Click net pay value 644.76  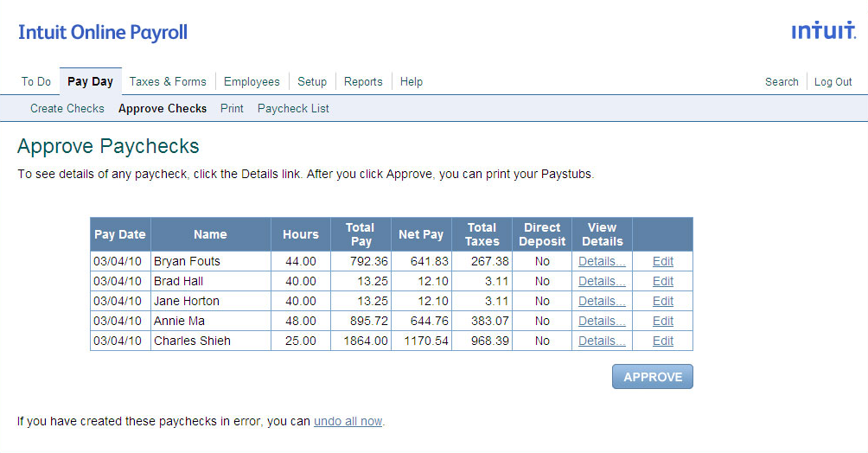(x=430, y=322)
